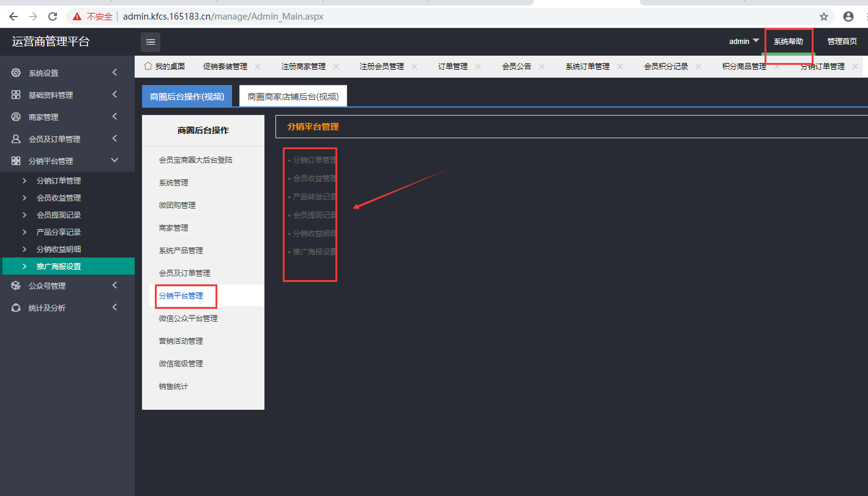Open the 我的桌面 tab

(x=164, y=67)
